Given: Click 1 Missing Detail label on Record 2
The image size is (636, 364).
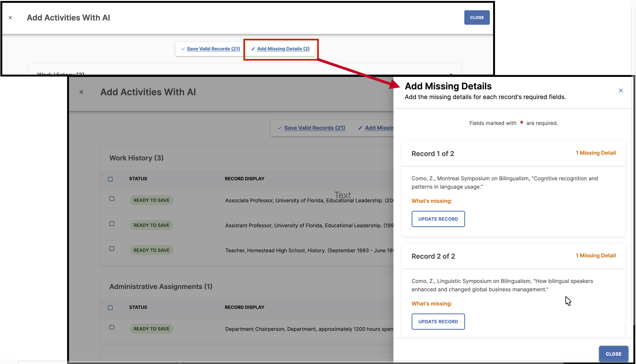Looking at the screenshot, I should 595,255.
